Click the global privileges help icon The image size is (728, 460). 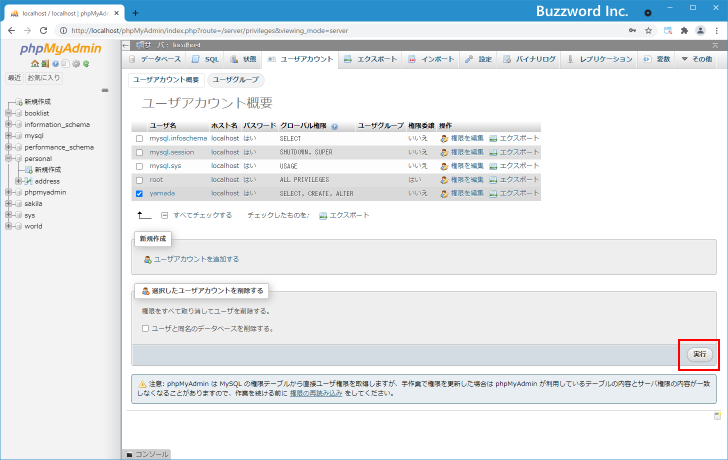(334, 127)
